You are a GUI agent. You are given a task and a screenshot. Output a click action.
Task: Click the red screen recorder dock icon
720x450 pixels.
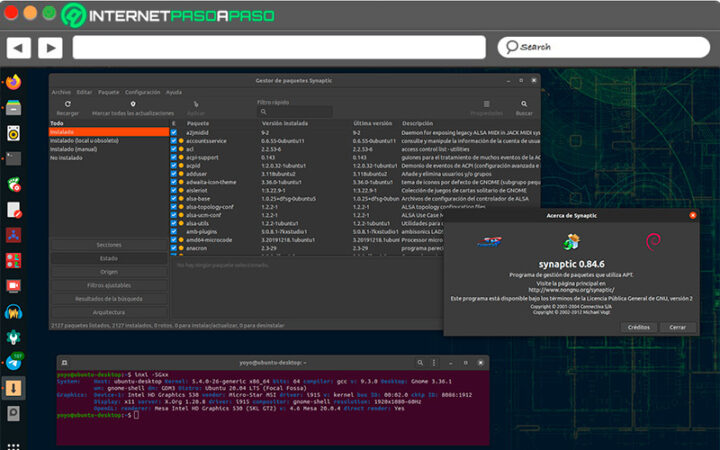click(13, 286)
